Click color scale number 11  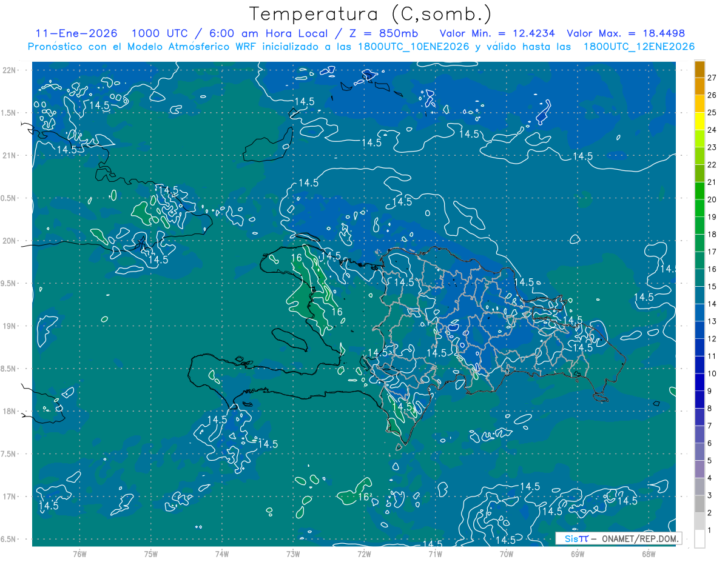click(712, 356)
